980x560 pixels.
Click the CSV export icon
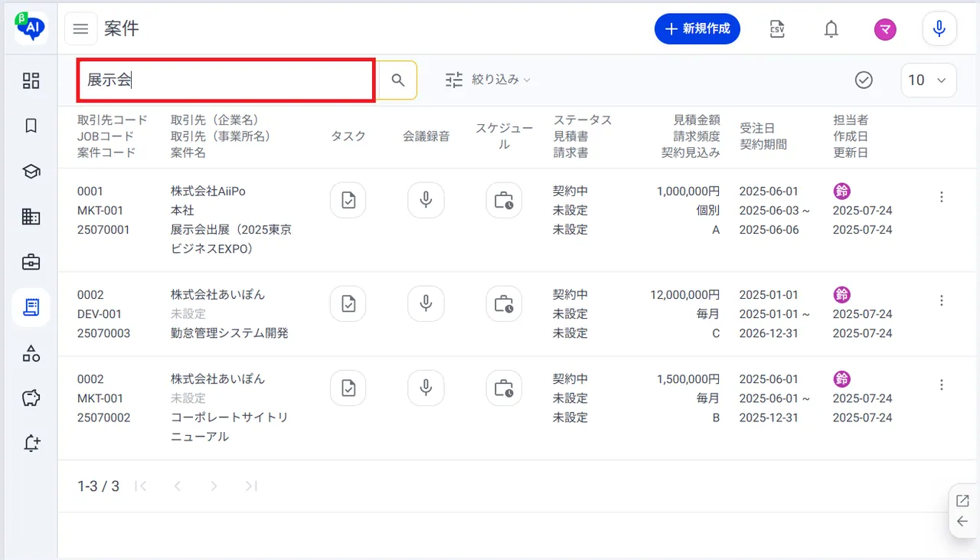777,29
